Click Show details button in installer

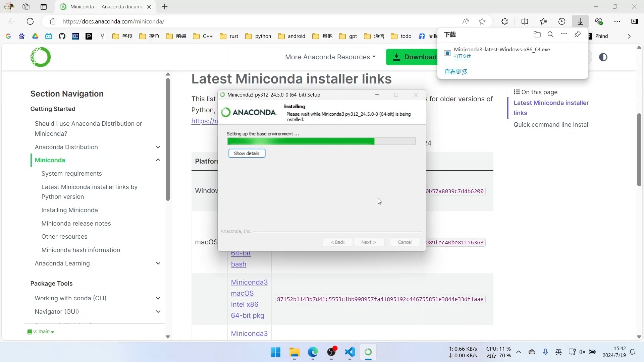click(247, 154)
